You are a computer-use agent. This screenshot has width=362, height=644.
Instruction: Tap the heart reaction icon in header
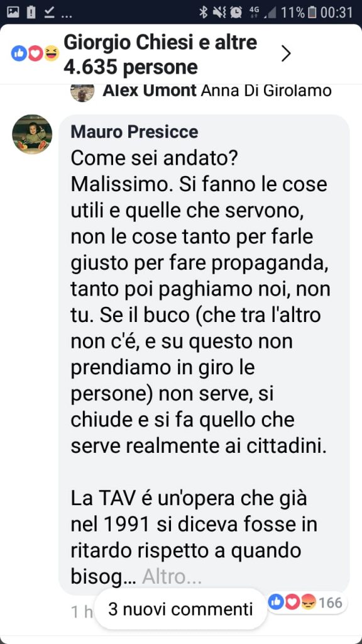pyautogui.click(x=35, y=54)
